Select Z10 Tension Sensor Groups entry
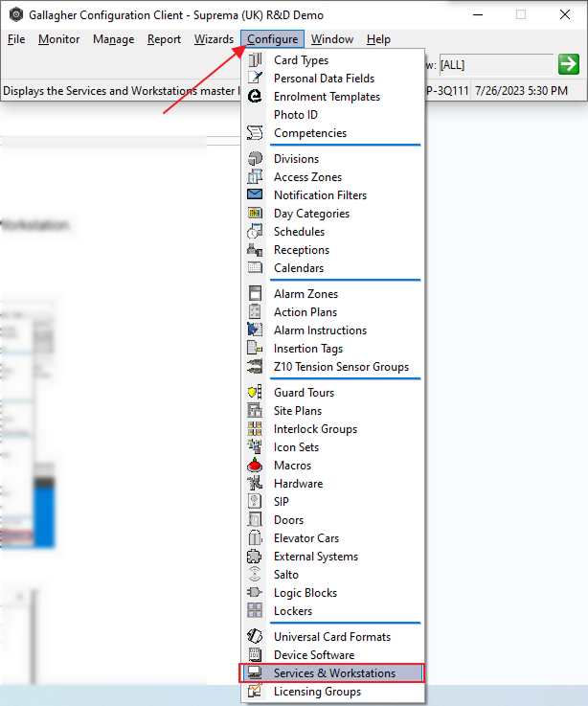The width and height of the screenshot is (588, 706). point(341,367)
